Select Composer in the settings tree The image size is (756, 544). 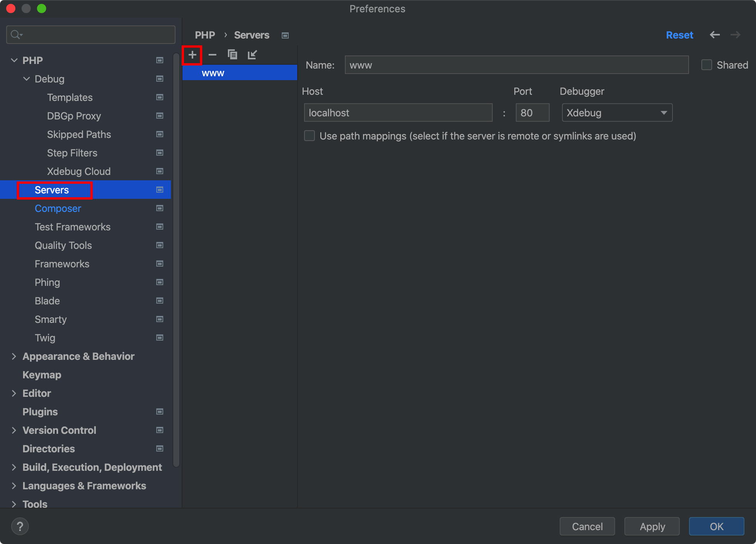pos(58,208)
